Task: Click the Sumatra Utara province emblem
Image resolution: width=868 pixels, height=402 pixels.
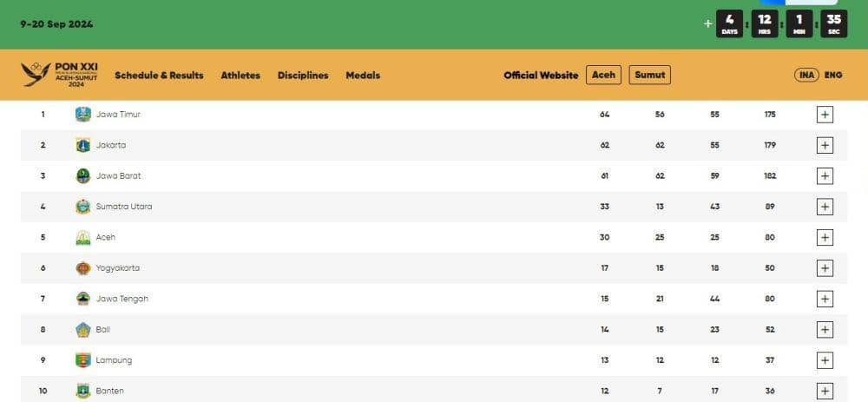Action: pyautogui.click(x=83, y=207)
